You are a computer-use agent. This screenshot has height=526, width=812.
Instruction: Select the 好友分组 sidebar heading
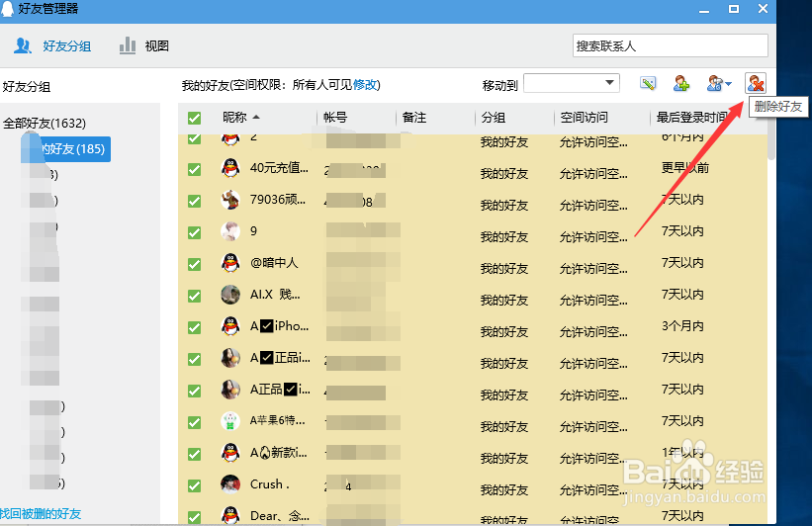click(27, 86)
